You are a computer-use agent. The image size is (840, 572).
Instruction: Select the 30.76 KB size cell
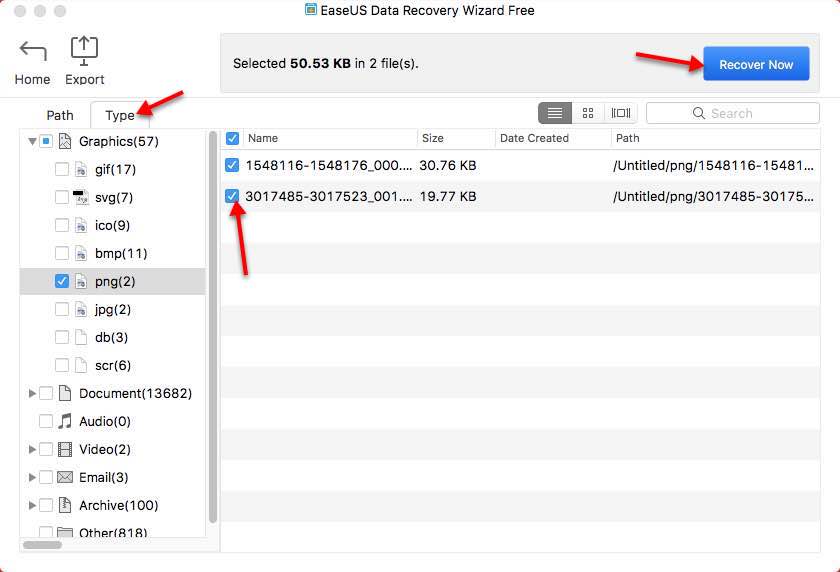pyautogui.click(x=448, y=165)
